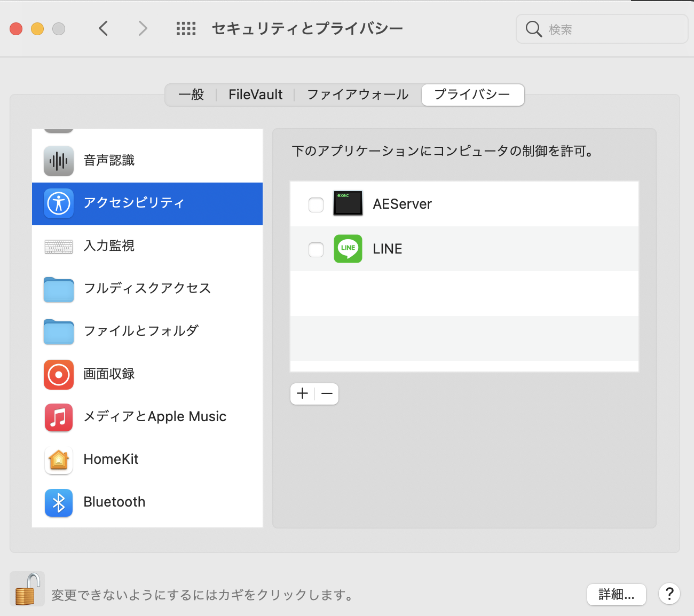Focus the 検索 search field
This screenshot has height=616, width=694.
click(x=602, y=29)
